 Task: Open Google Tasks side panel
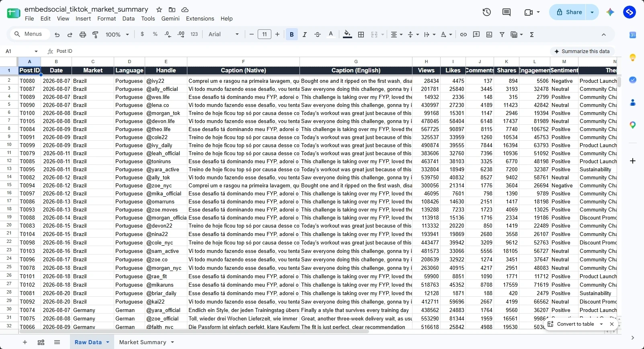(633, 80)
